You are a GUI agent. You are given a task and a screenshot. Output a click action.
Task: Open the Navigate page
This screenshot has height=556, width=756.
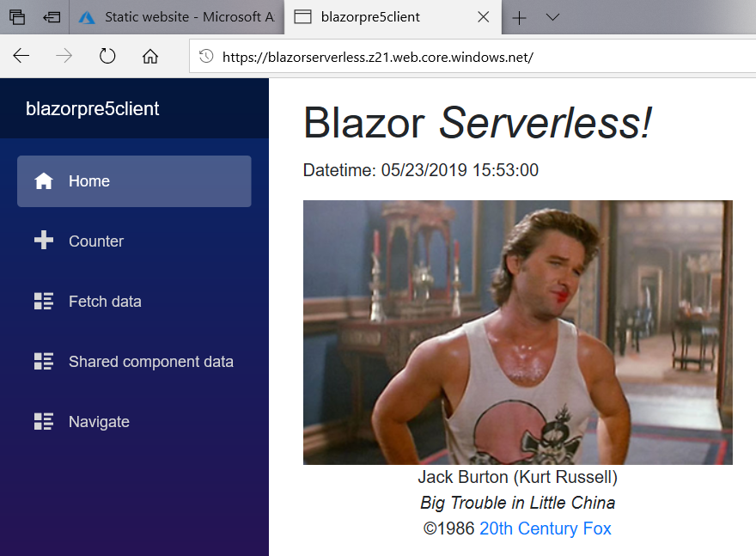click(134, 422)
